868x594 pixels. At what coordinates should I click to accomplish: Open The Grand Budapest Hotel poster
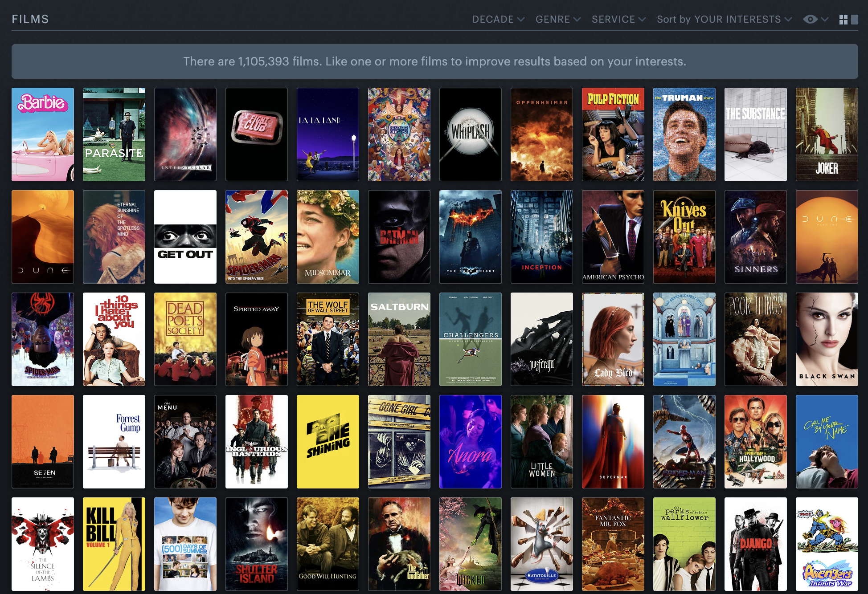click(x=684, y=339)
